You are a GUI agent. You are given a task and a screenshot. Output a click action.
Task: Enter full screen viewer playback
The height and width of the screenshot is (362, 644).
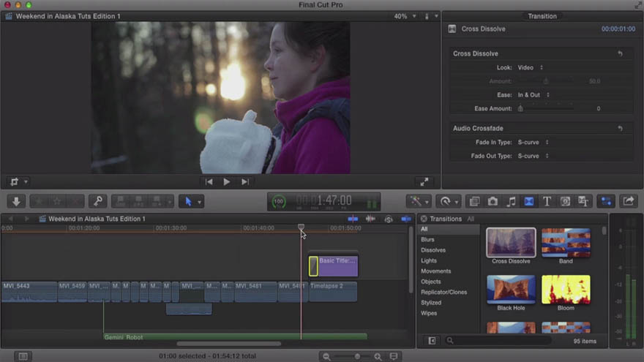click(424, 181)
